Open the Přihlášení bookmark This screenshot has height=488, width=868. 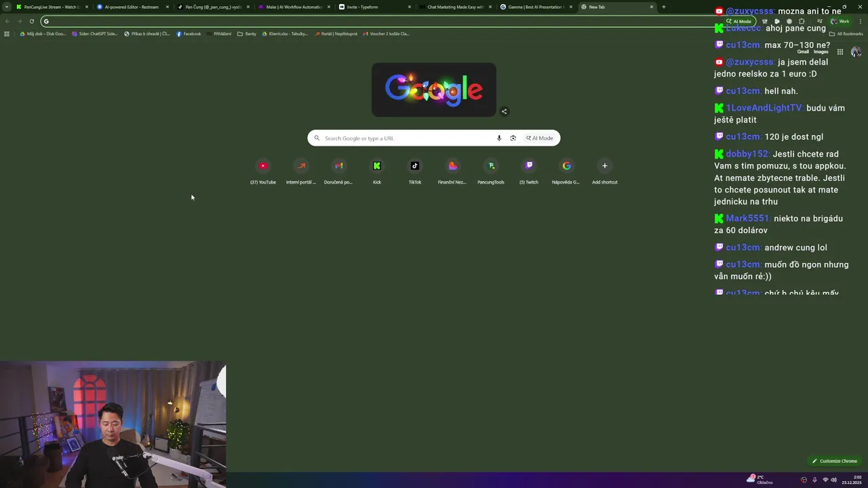tap(219, 33)
